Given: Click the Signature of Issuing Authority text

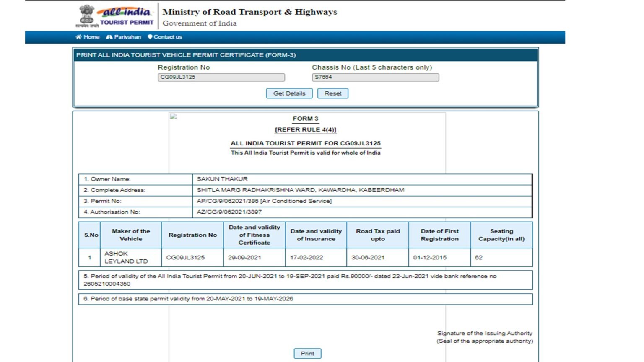Looking at the screenshot, I should (x=484, y=333).
